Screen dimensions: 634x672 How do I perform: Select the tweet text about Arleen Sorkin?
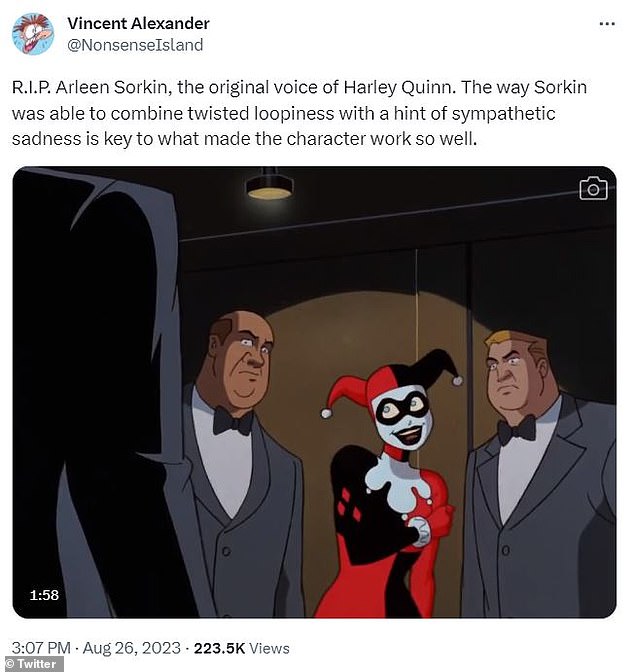click(x=299, y=113)
